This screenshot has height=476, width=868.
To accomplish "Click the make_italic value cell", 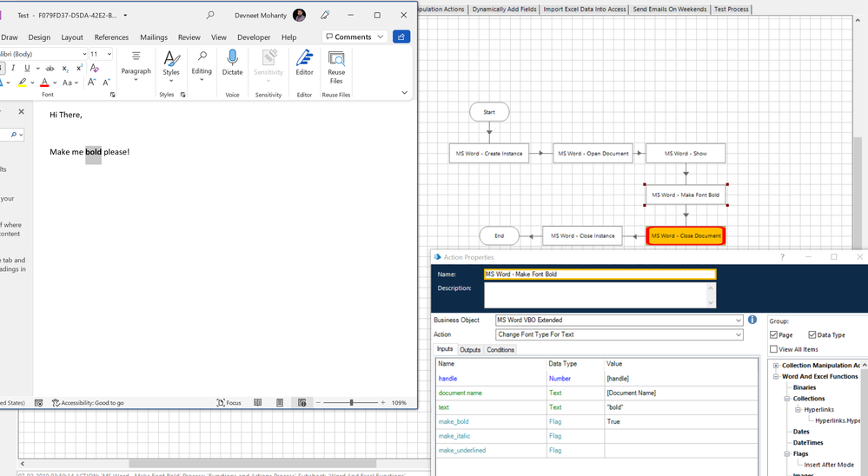I will coord(681,436).
